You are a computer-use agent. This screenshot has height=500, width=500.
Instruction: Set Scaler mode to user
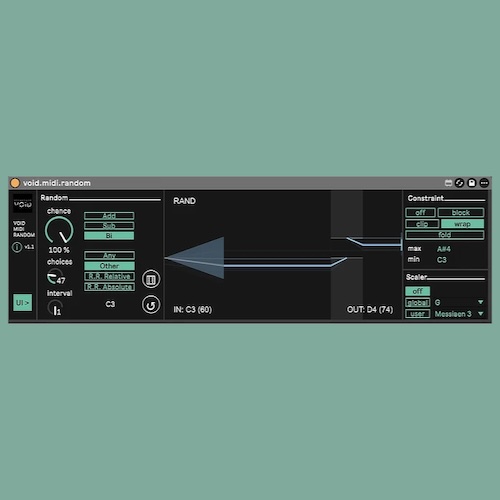418,314
